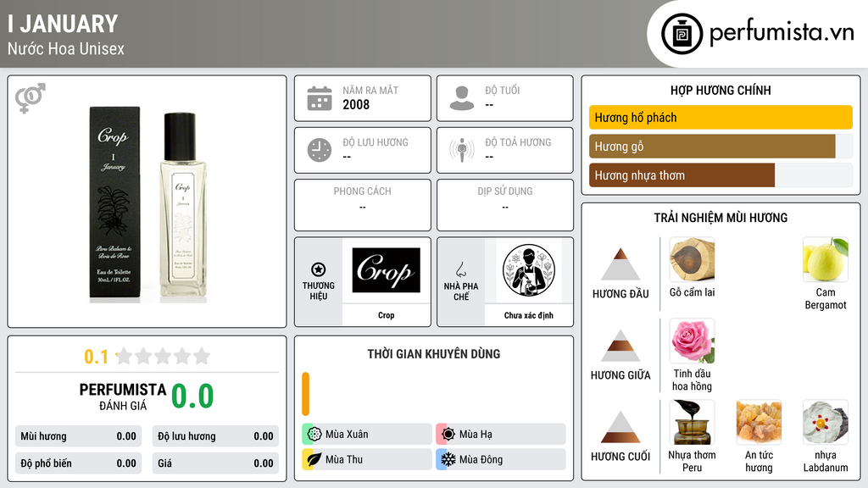The height and width of the screenshot is (488, 868).
Task: Click the Hương cuối pyramid icon
Action: coord(620,427)
